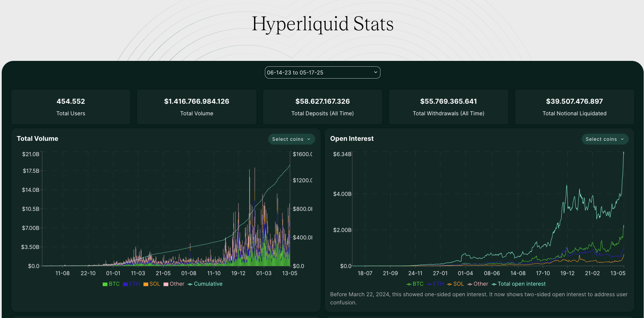Screen dimensions: 644x318
Task: Click the Total Withdrawals (All Time) label
Action: [448, 114]
